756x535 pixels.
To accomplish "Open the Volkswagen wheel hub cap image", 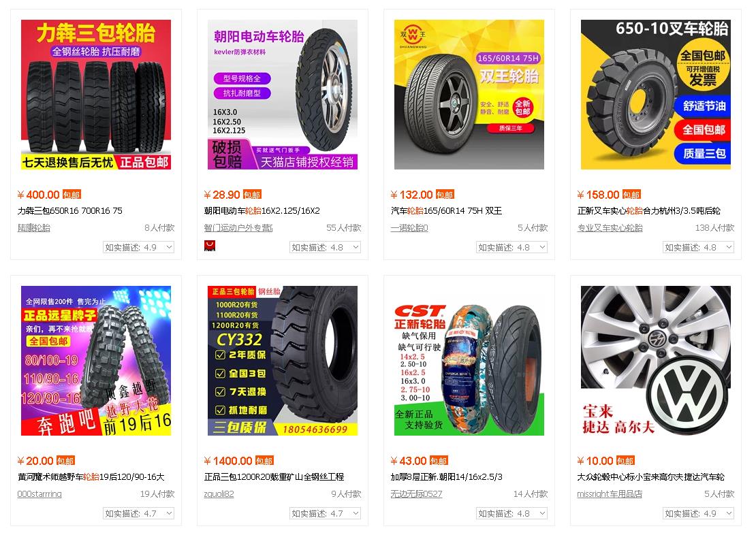I will [x=656, y=361].
